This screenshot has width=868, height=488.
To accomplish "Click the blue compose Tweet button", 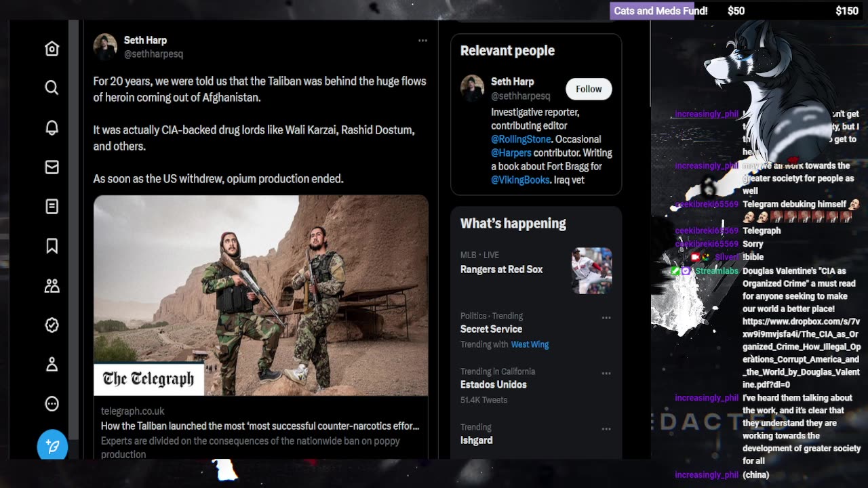I will click(x=52, y=445).
